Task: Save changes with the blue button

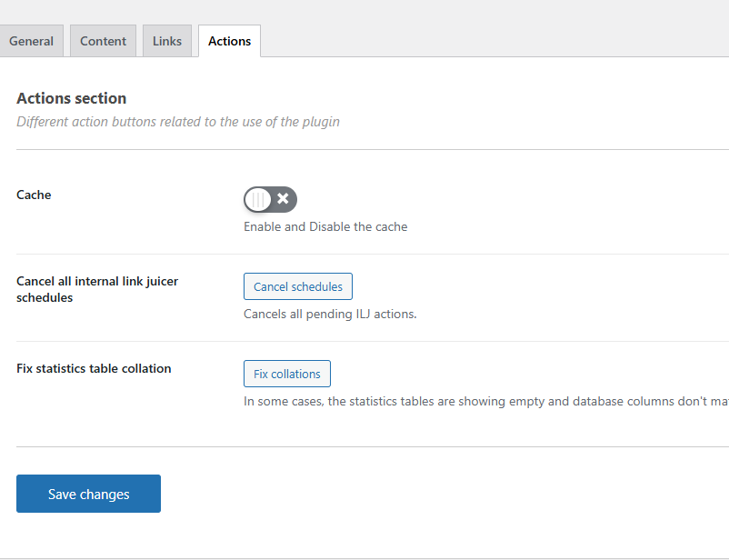Action: tap(88, 494)
